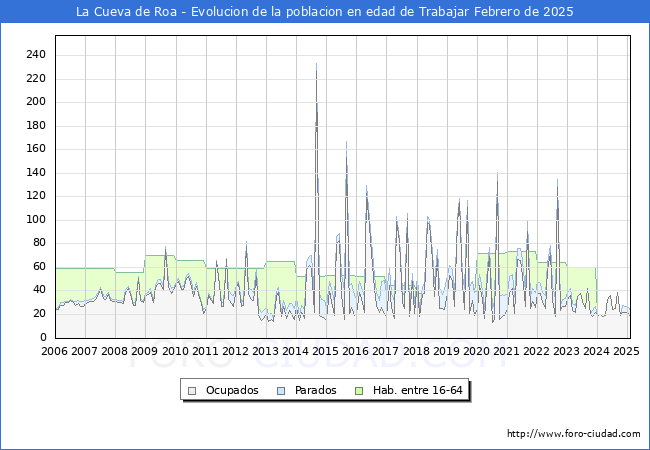Viewport: 650px width, 450px height.
Task: Click the 80 y-axis value
Action: click(x=40, y=242)
